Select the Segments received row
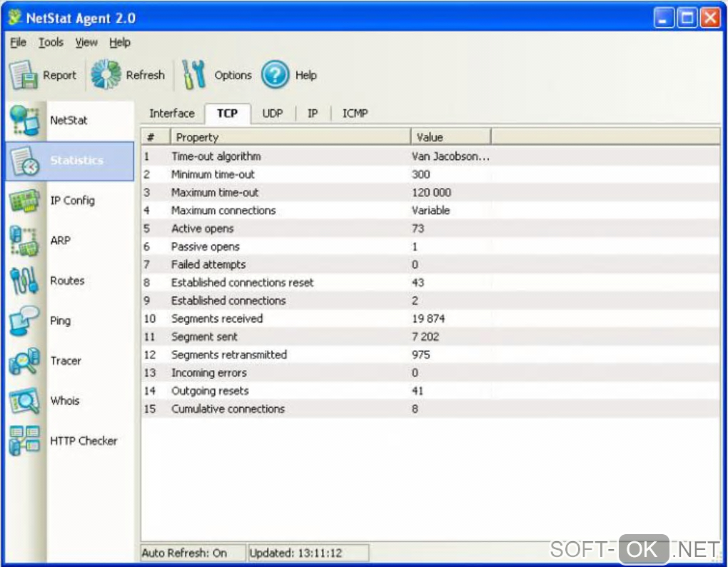Screen dimensions: 728x567 pyautogui.click(x=430, y=318)
